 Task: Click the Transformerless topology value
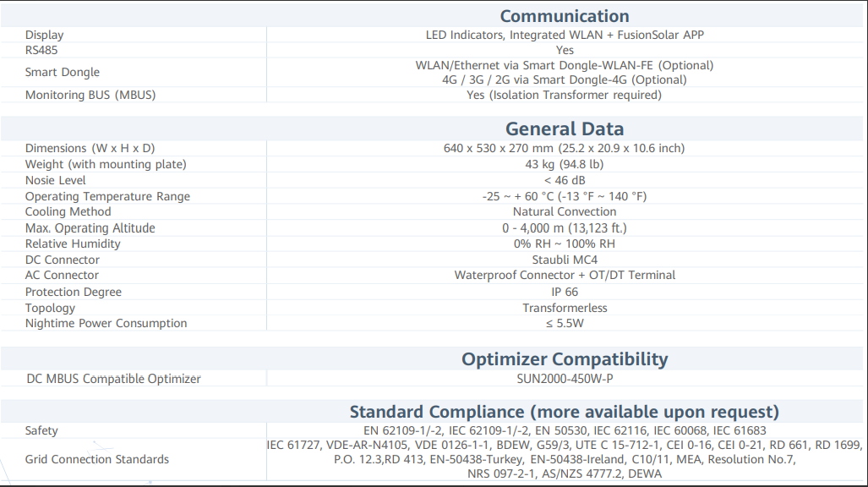coord(565,308)
